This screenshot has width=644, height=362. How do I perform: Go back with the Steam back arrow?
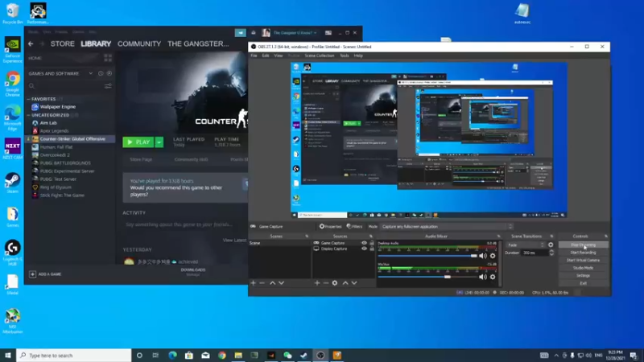click(31, 43)
